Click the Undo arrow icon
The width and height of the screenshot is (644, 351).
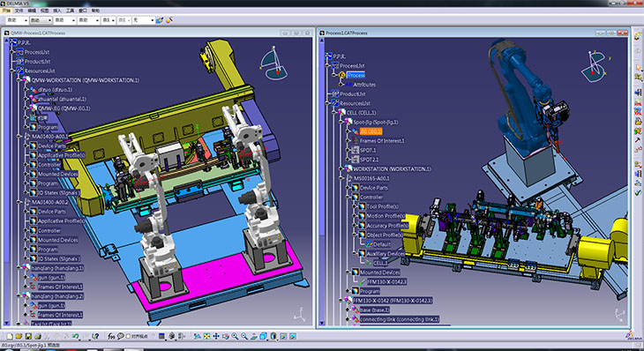76,336
